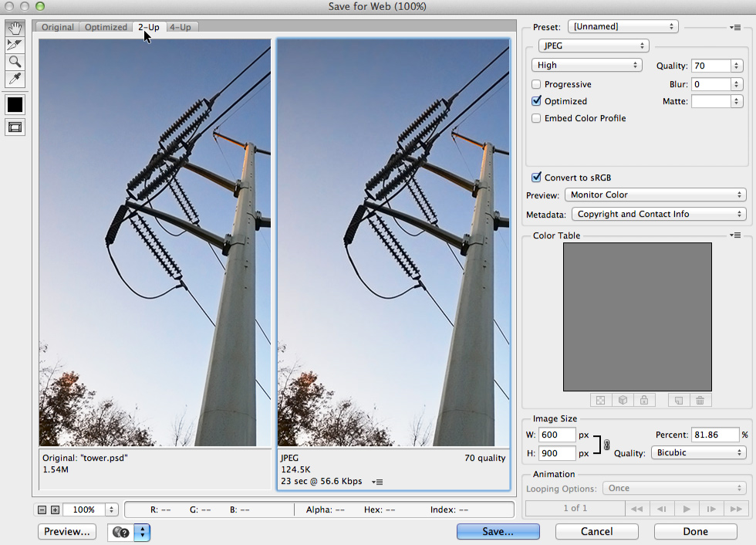Click the eyedropper color swatch
Viewport: 756px width, 545px height.
(15, 104)
